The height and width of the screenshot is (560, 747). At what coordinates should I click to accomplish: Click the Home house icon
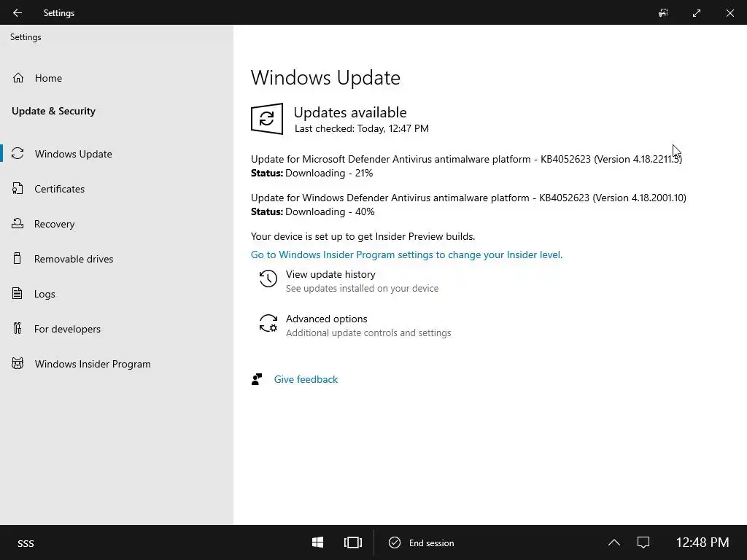tap(18, 77)
